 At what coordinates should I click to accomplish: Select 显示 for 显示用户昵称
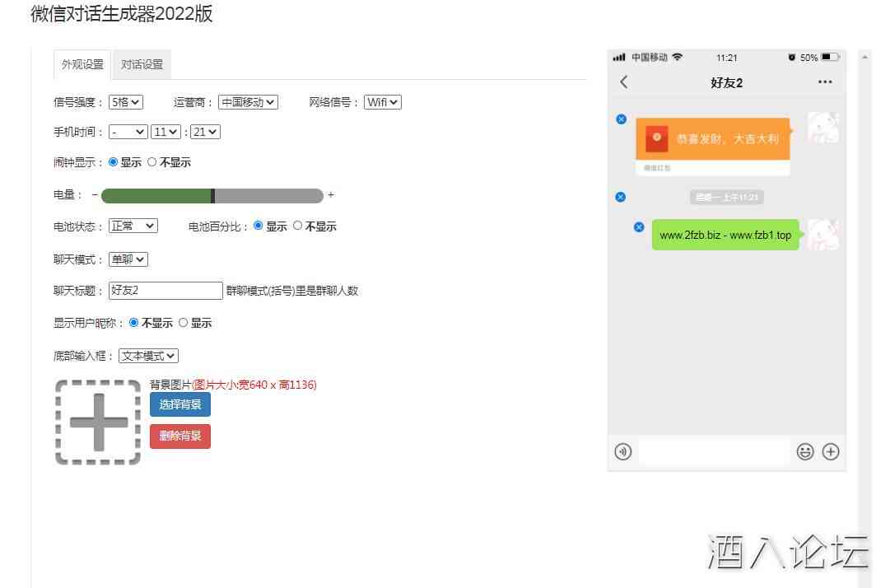183,323
